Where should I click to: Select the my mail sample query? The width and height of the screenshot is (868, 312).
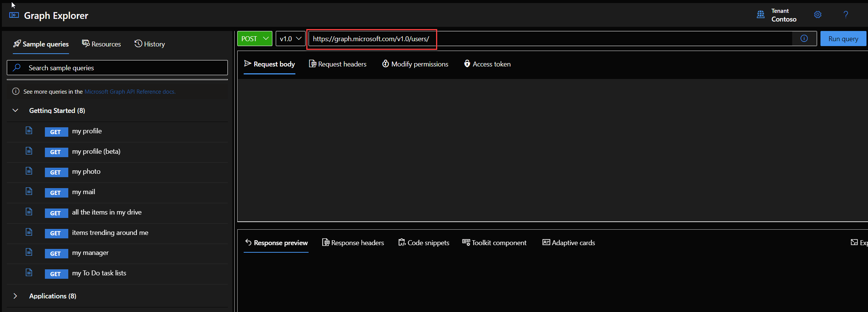(x=84, y=192)
